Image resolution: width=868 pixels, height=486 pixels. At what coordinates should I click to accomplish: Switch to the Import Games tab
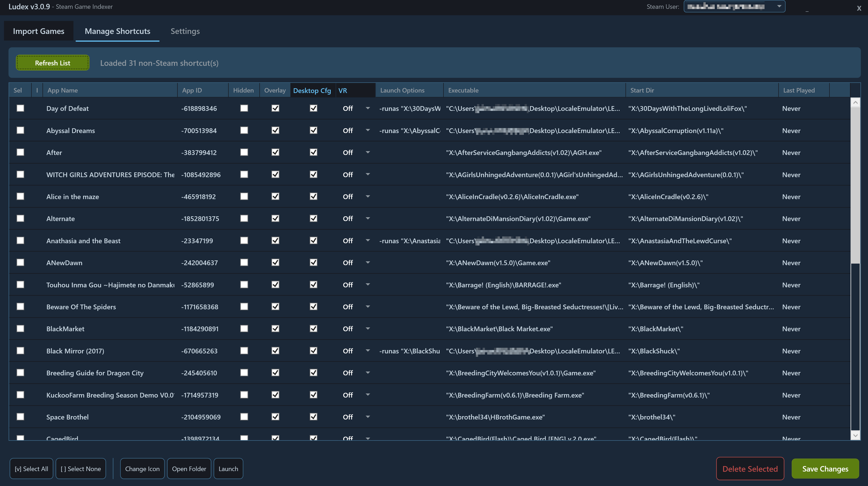click(38, 31)
